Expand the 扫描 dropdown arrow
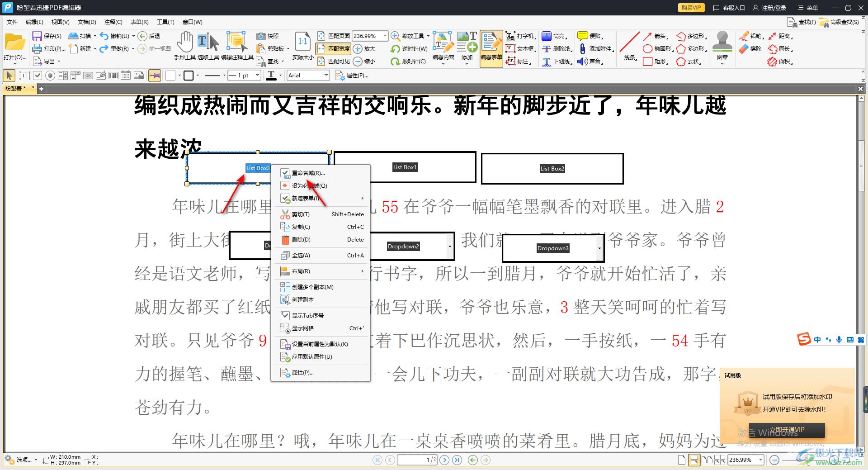The image size is (868, 470). 95,36
